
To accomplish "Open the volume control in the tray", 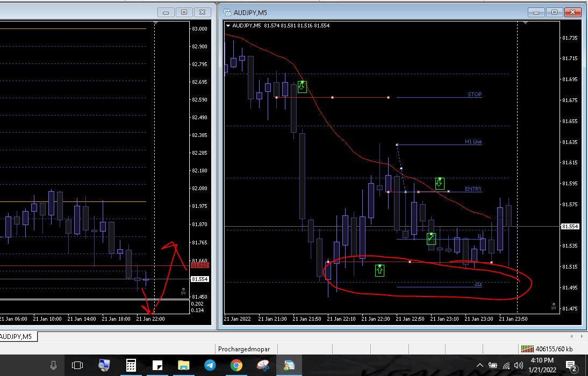I will tap(519, 365).
